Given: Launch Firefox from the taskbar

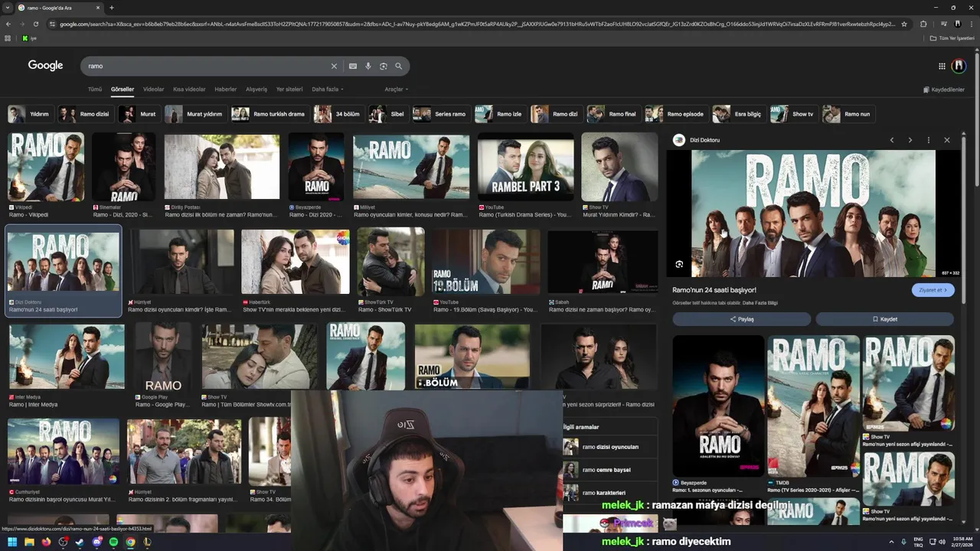Looking at the screenshot, I should coord(46,542).
